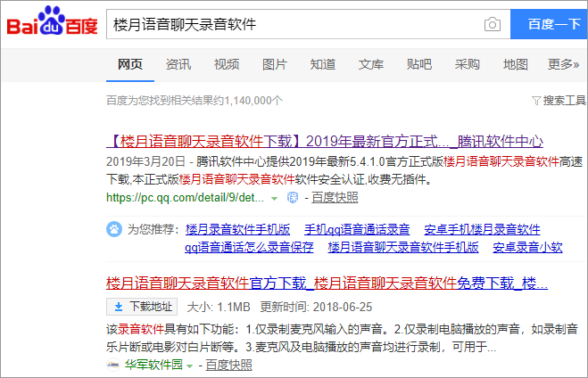Expand the dropdown arrow after 华军软件园
The height and width of the screenshot is (378, 588).
[190, 366]
